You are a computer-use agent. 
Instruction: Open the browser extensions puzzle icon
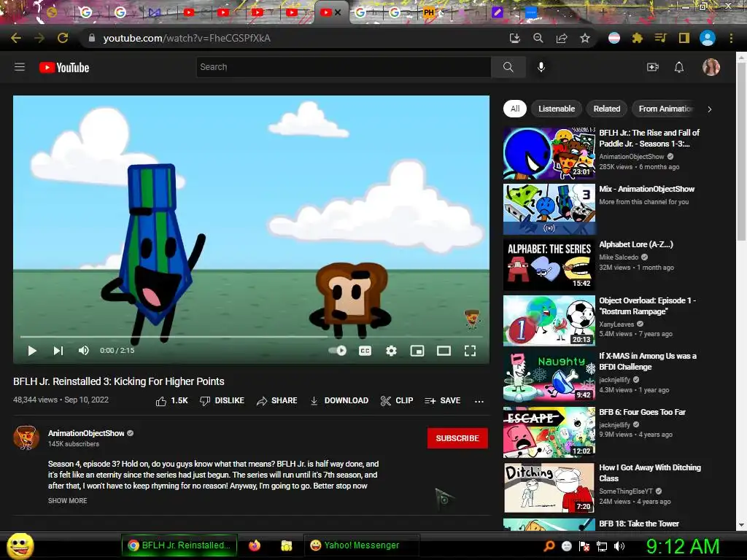tap(637, 38)
